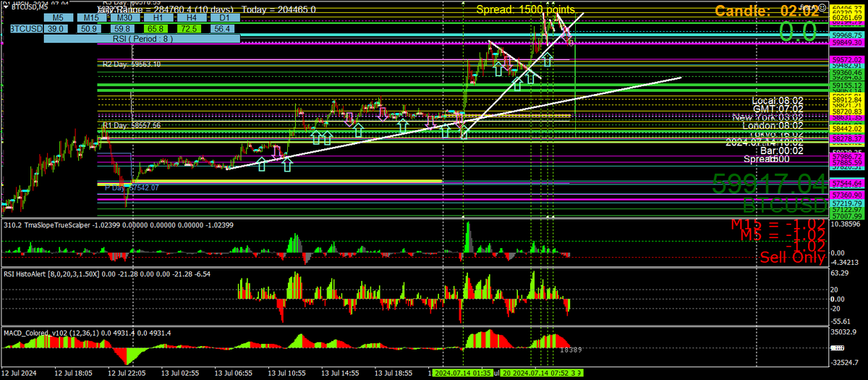Click the 57007.99 price tag
The image size is (868, 380).
click(x=847, y=216)
